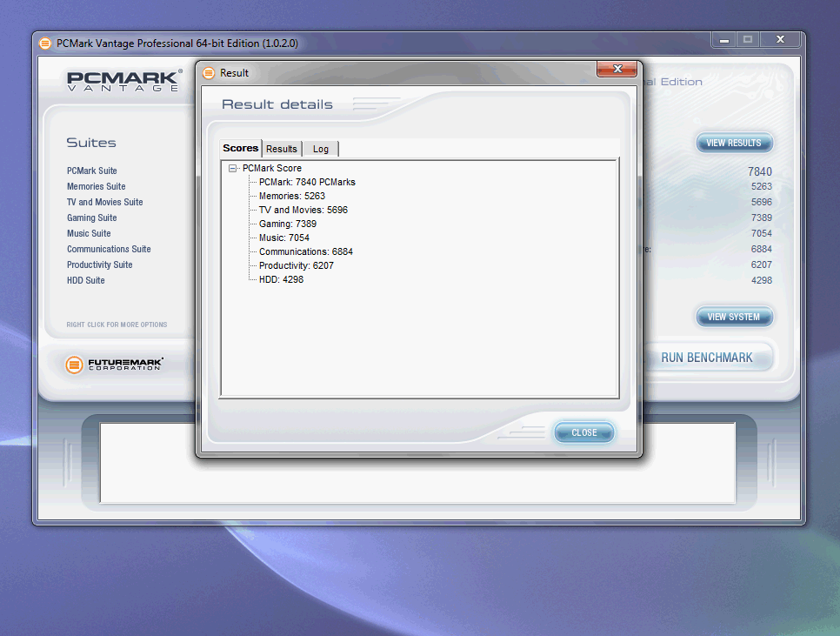The image size is (840, 636).
Task: Open the Results tab
Action: pos(281,149)
